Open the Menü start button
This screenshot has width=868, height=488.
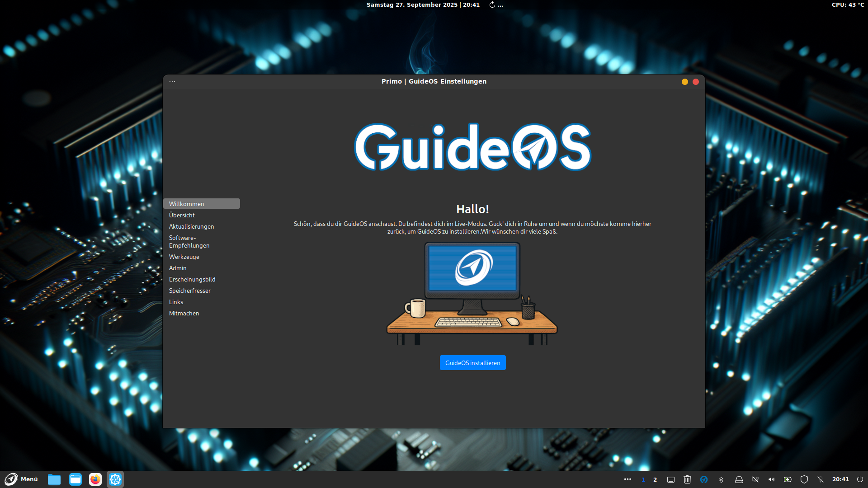click(x=21, y=479)
